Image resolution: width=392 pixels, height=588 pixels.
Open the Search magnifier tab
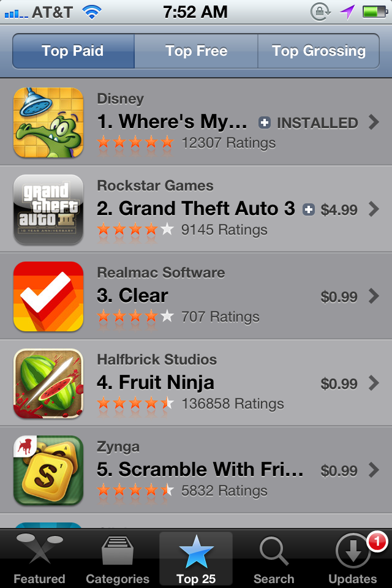click(274, 559)
